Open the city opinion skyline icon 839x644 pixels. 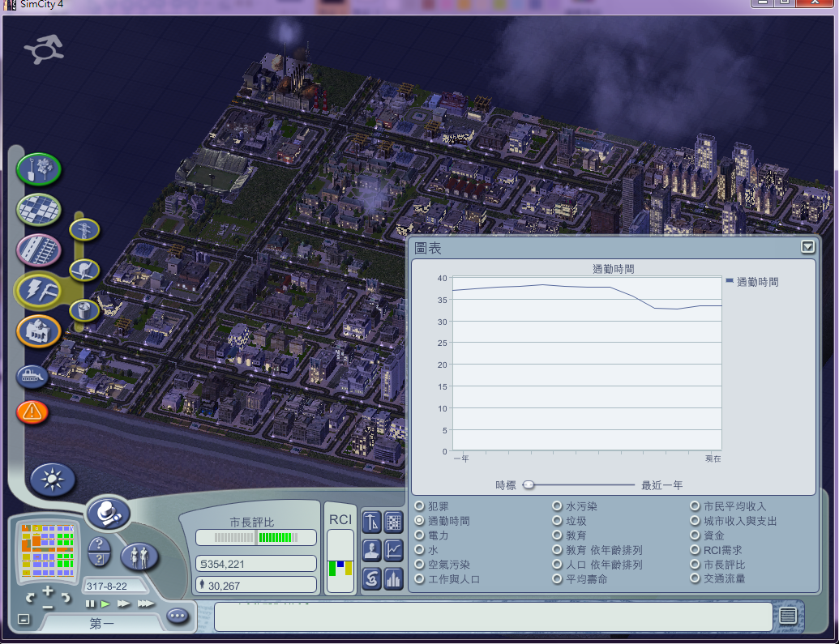(x=394, y=579)
